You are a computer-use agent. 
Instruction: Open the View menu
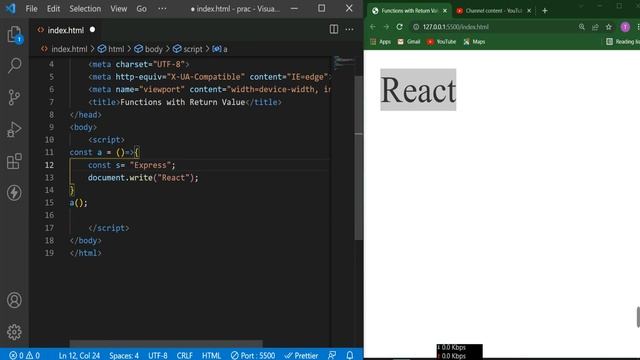pyautogui.click(x=118, y=9)
